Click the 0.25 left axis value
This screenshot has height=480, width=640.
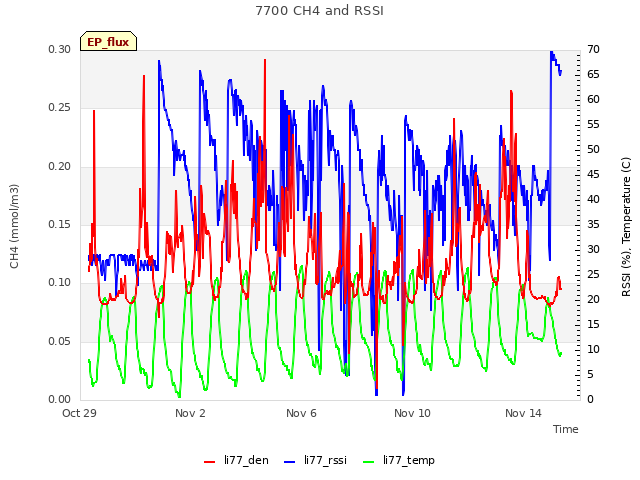(x=60, y=108)
